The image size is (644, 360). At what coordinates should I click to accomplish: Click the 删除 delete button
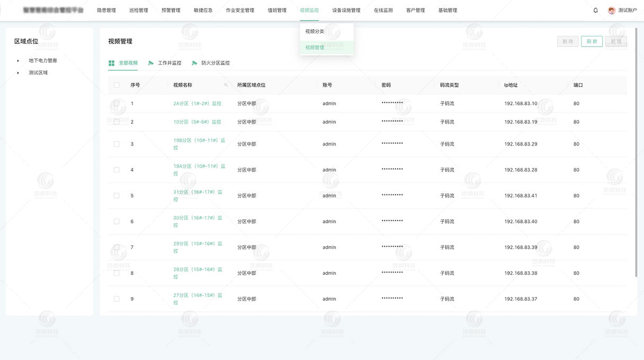[x=568, y=41]
